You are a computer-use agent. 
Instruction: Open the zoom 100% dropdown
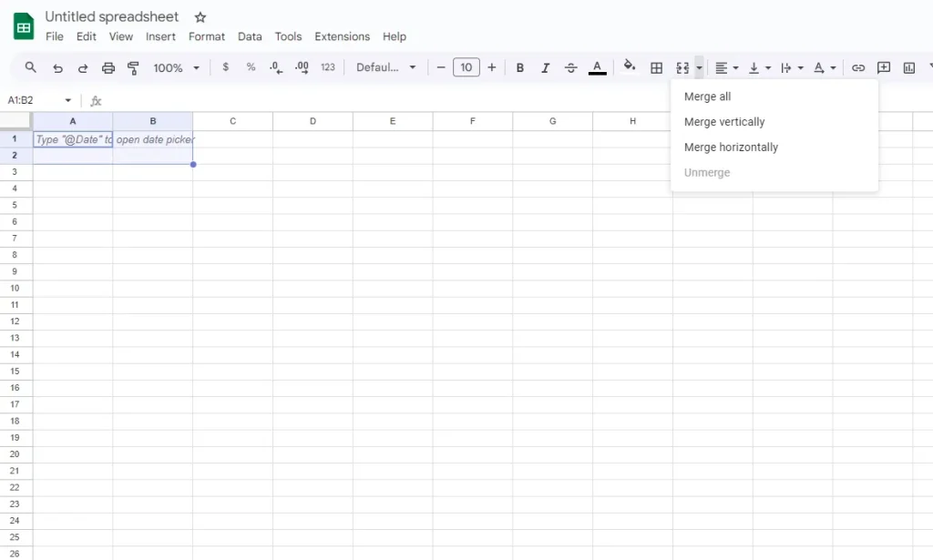click(176, 67)
